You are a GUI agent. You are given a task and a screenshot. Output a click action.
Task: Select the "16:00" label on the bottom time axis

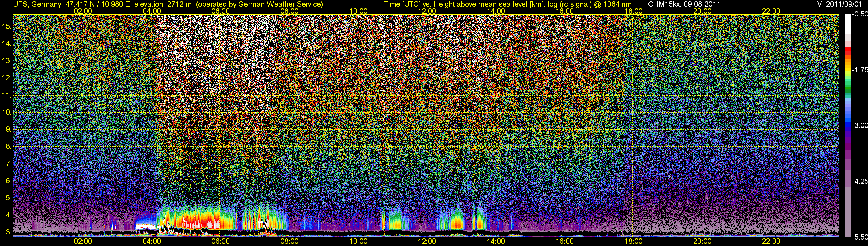coord(565,241)
